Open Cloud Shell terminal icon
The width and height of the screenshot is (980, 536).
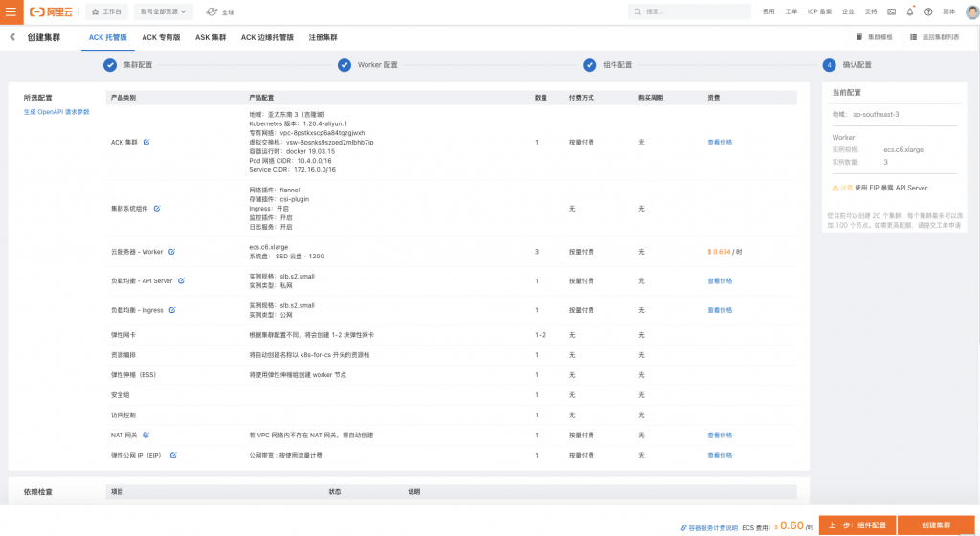(891, 11)
